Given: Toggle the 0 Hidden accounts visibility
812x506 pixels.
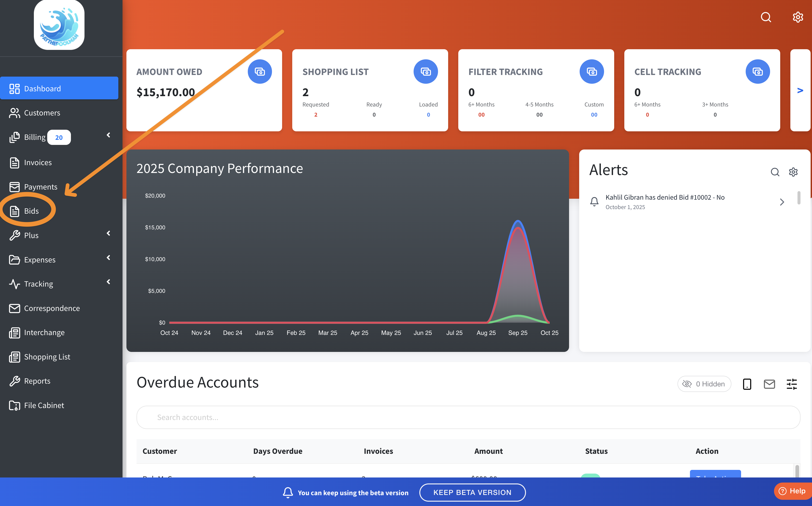Looking at the screenshot, I should [x=704, y=384].
